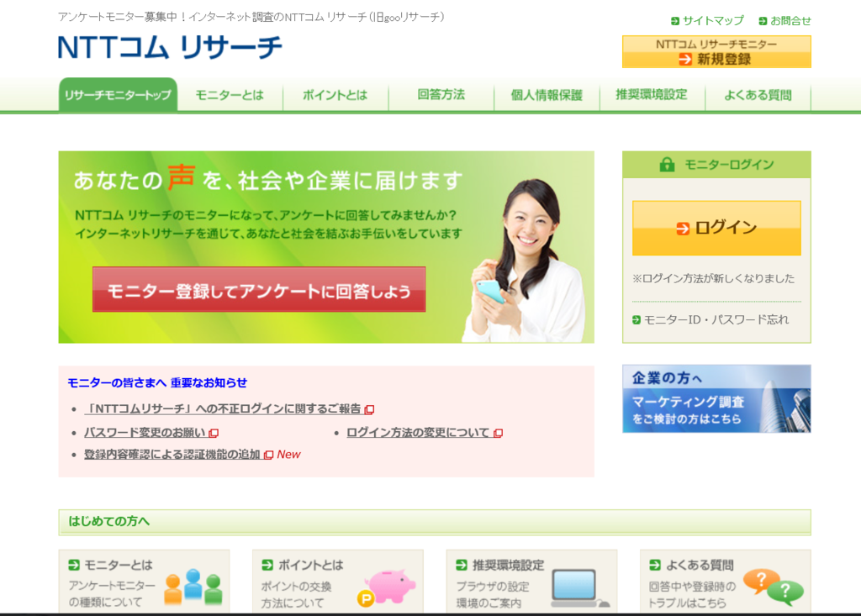Open the 推奨環境設定 card title link
Image resolution: width=861 pixels, height=616 pixels.
tap(508, 565)
